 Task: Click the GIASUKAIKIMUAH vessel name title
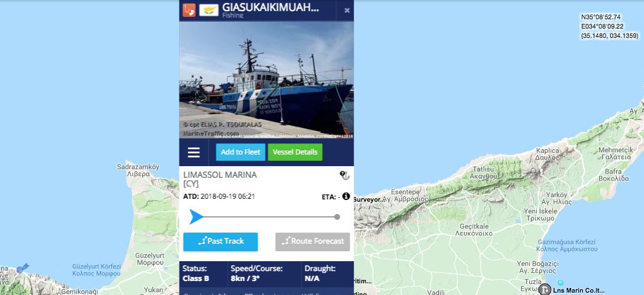pos(270,7)
